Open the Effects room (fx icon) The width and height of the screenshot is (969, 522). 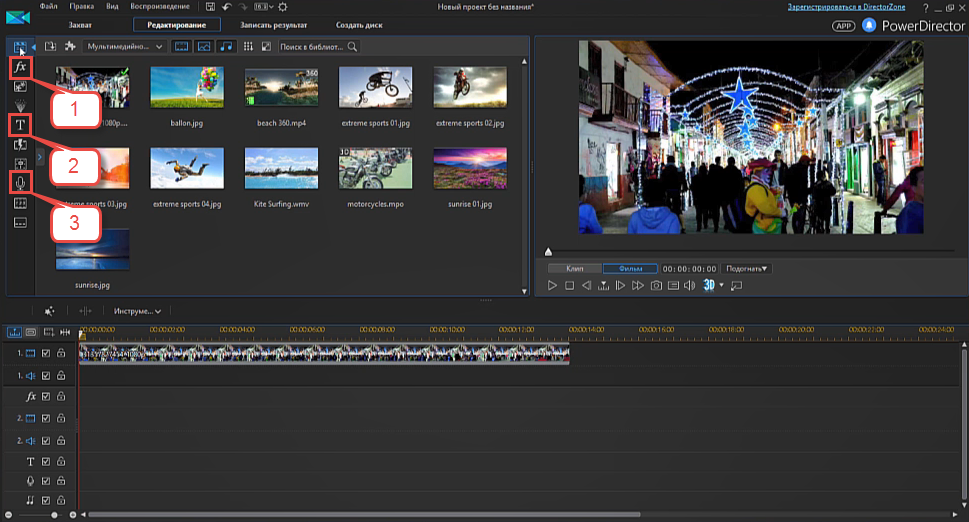[20, 67]
